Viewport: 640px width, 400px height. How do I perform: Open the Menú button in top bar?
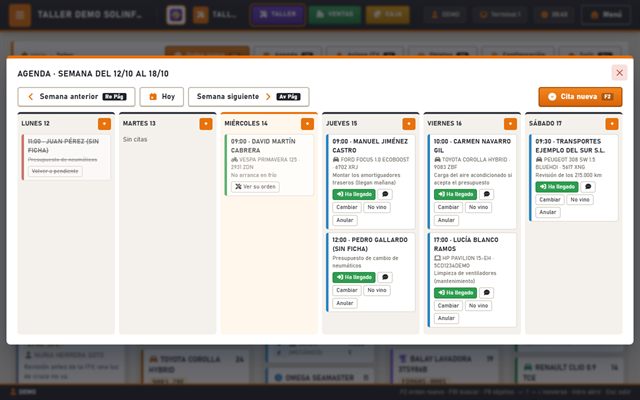(x=606, y=15)
